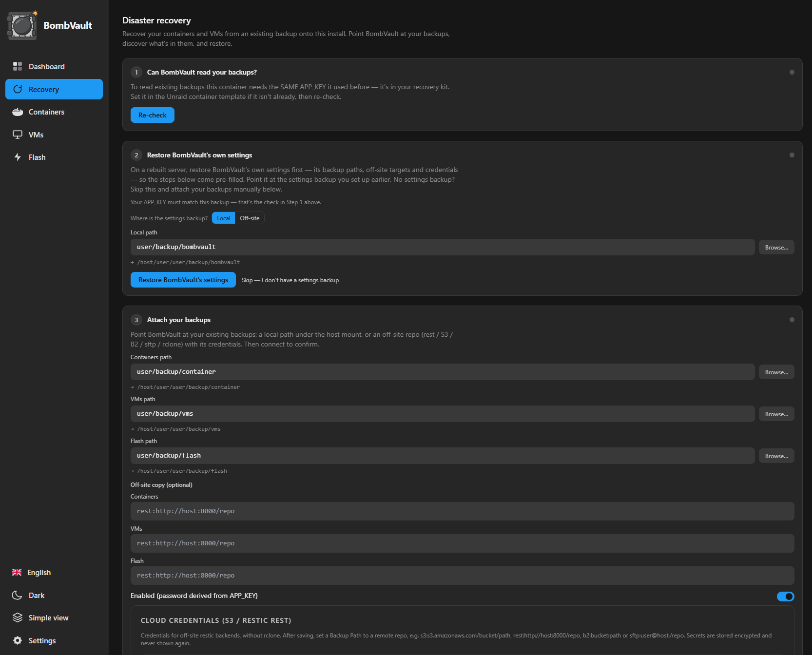Go to the Containers section

pyautogui.click(x=54, y=112)
